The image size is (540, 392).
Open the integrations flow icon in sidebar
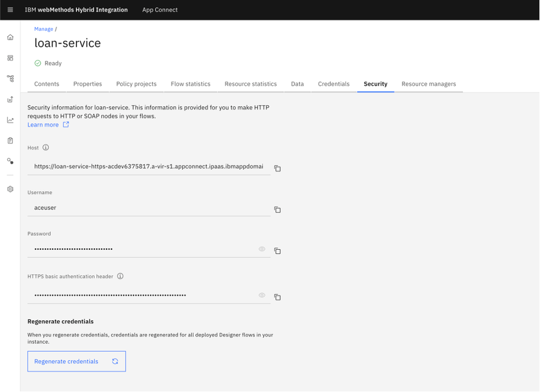(x=10, y=78)
